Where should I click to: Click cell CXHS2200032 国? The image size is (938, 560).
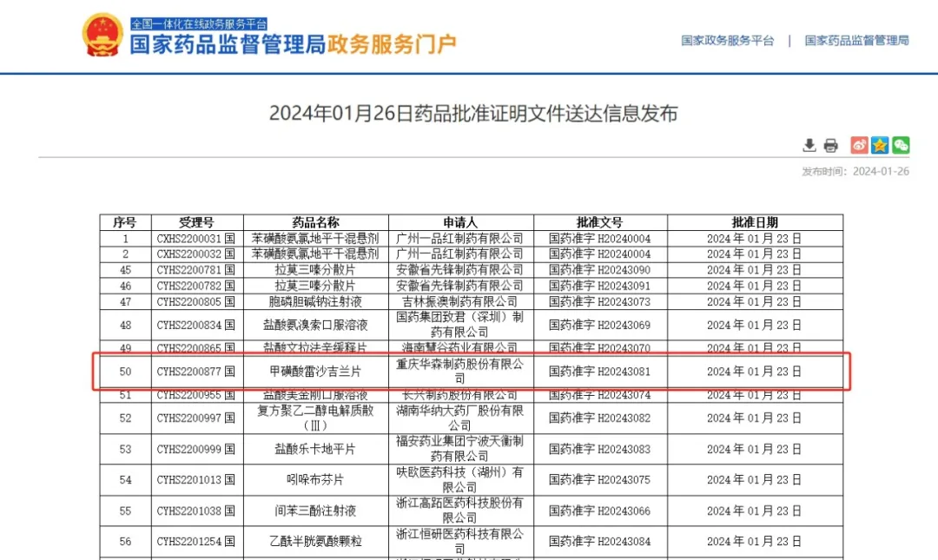click(x=196, y=254)
